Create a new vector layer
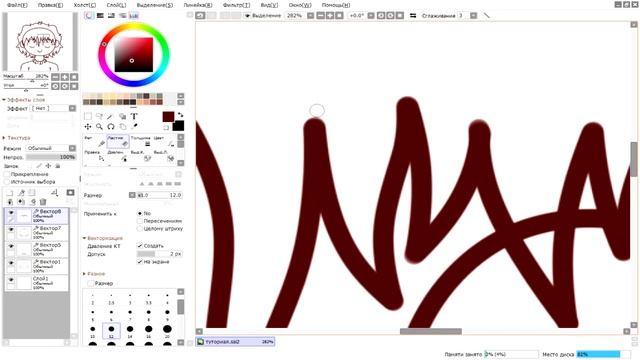The width and height of the screenshot is (640, 360). point(21,193)
